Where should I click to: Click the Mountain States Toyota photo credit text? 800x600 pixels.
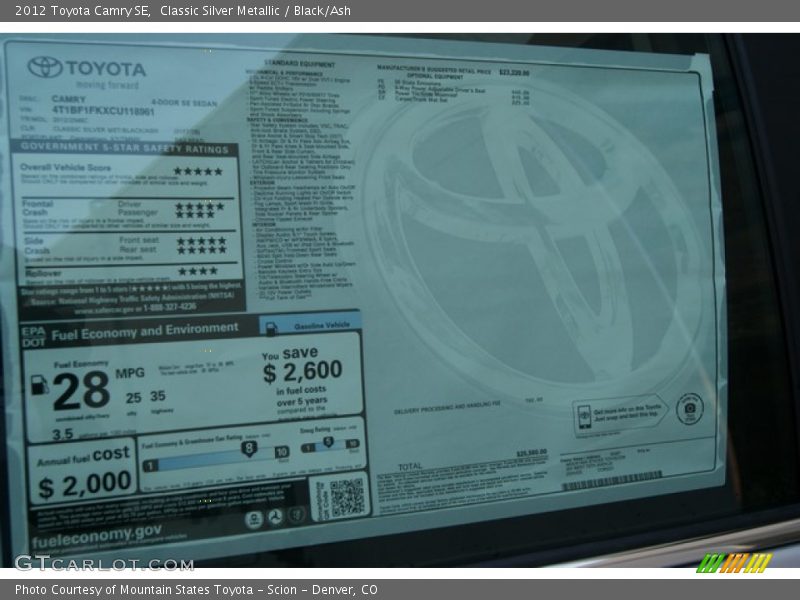click(196, 590)
